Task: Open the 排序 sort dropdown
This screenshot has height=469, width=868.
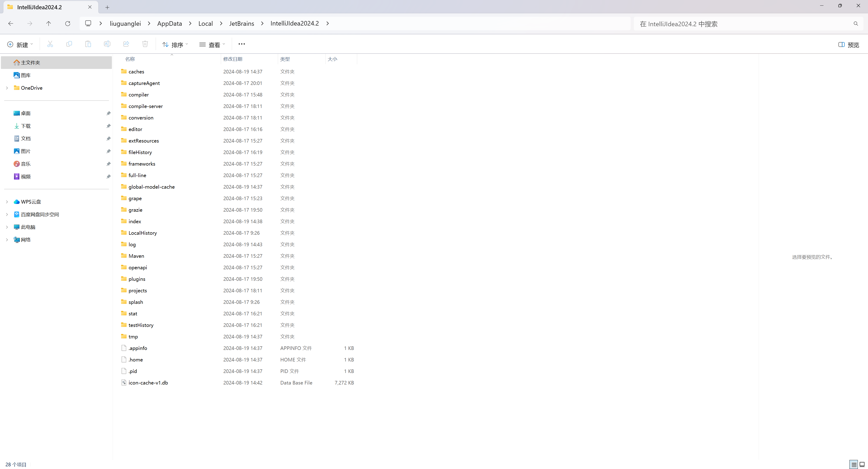Action: [175, 45]
